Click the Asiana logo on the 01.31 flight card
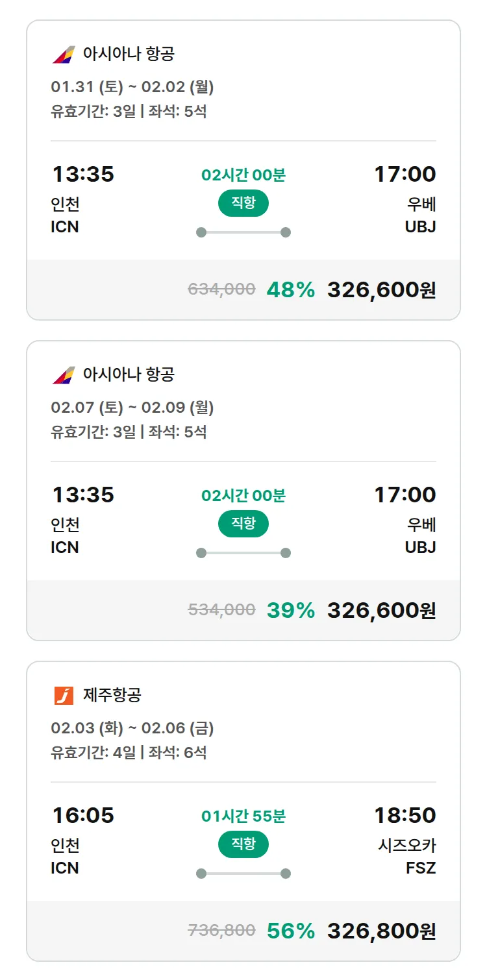Screen dimensions: 487x980 64,54
